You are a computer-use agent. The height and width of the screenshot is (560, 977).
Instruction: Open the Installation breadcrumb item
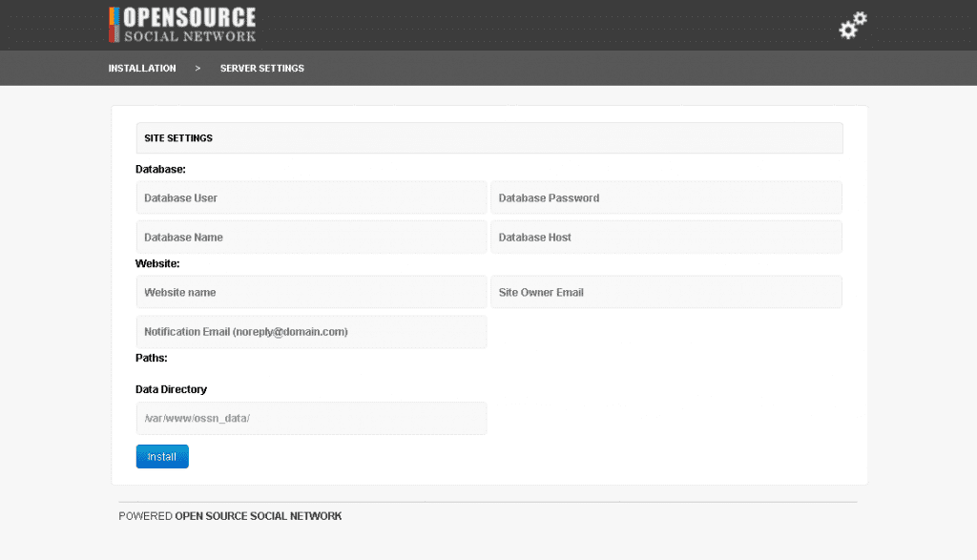[142, 69]
